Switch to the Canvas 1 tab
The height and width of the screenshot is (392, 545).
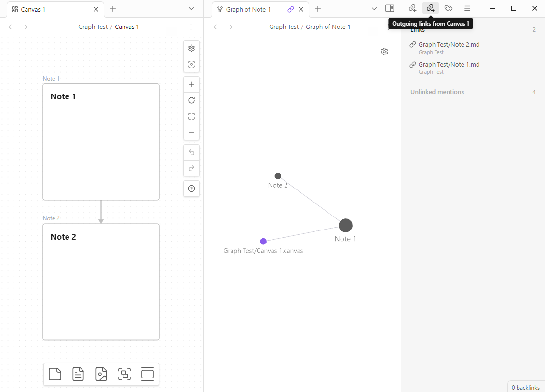55,9
